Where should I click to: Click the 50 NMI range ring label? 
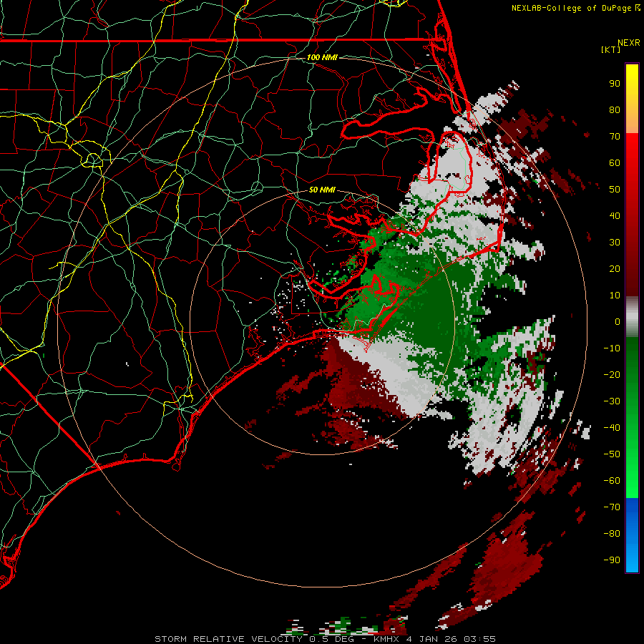[322, 190]
